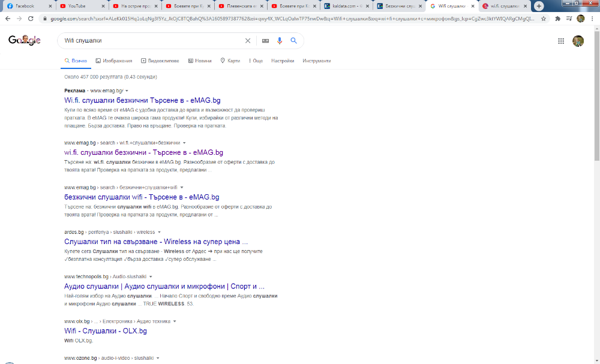The height and width of the screenshot is (364, 600).
Task: Expand arrow next to ozone.bg slushalki URL
Action: pyautogui.click(x=158, y=358)
